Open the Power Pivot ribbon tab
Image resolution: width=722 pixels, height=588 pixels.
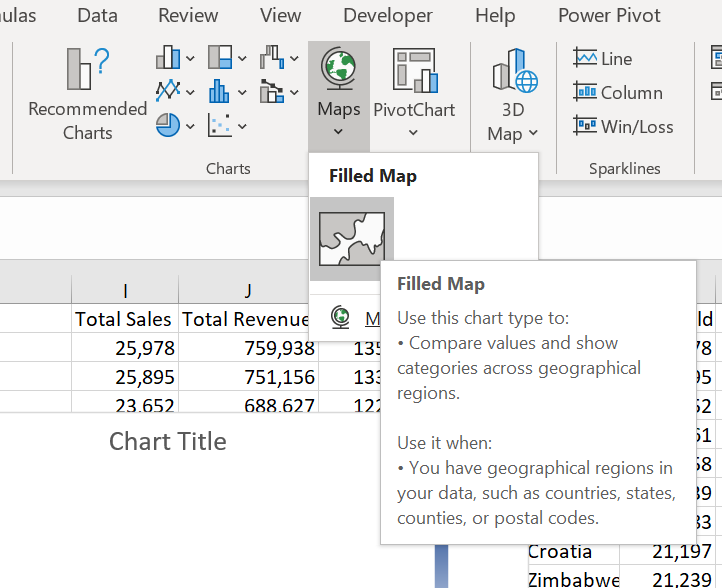[x=609, y=15]
